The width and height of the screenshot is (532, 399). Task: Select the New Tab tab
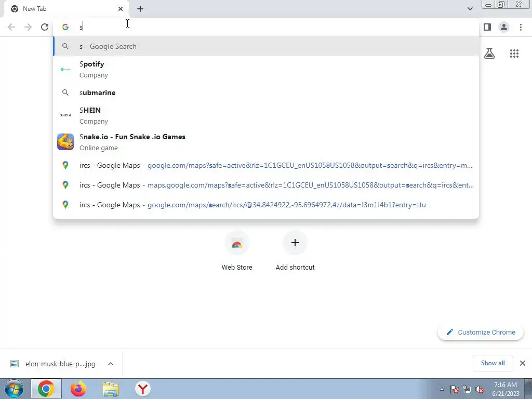pos(66,9)
